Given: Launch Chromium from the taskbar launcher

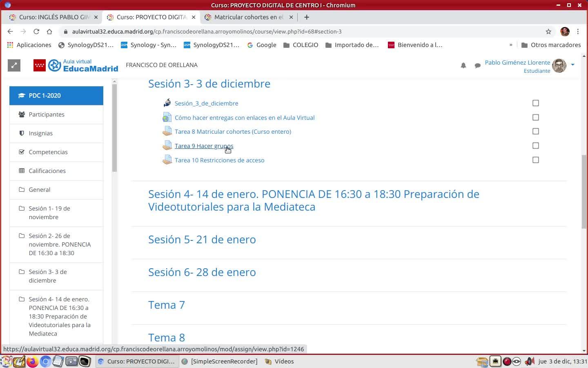Looking at the screenshot, I should [x=45, y=361].
